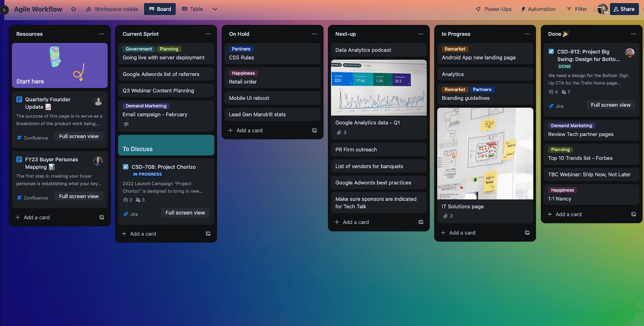Open Next-up list actions menu
Screen dimensions: 644x326
[x=421, y=34]
